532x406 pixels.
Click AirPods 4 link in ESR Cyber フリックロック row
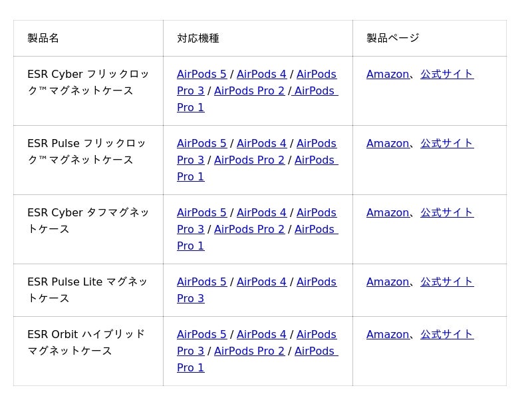coord(261,74)
